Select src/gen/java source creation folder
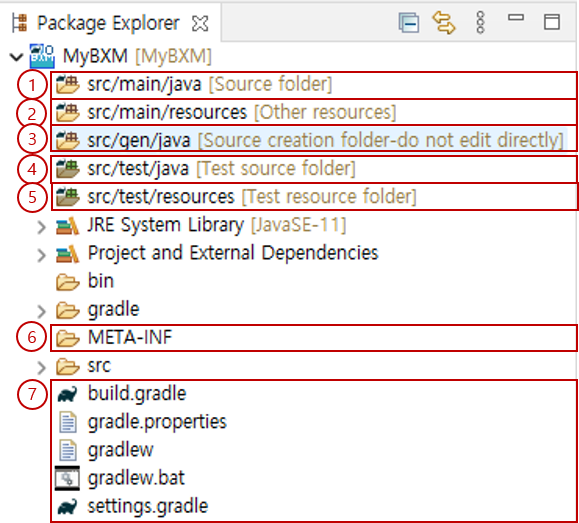The height and width of the screenshot is (523, 579). (313, 139)
